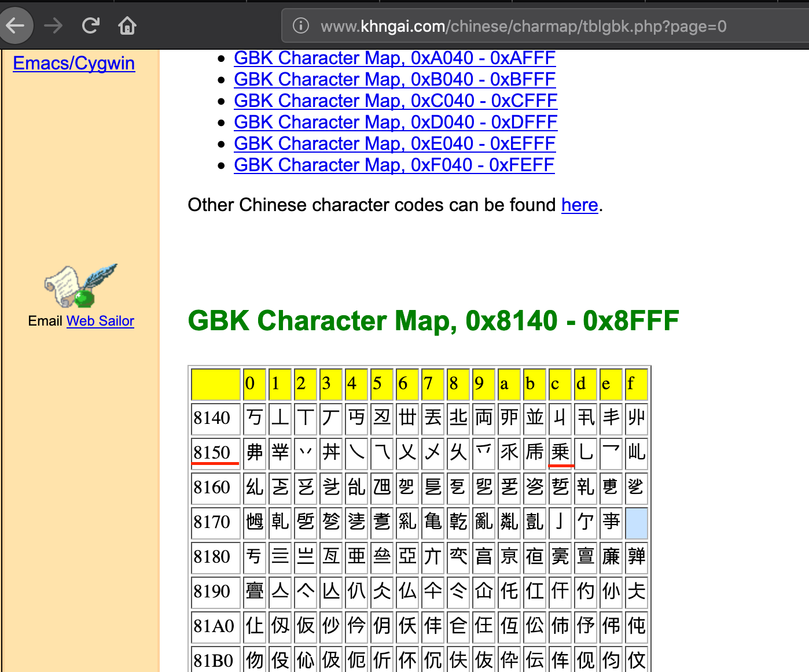This screenshot has width=809, height=672.
Task: Open GBK Character Map 0xC040 - 0xCFFF
Action: (396, 101)
